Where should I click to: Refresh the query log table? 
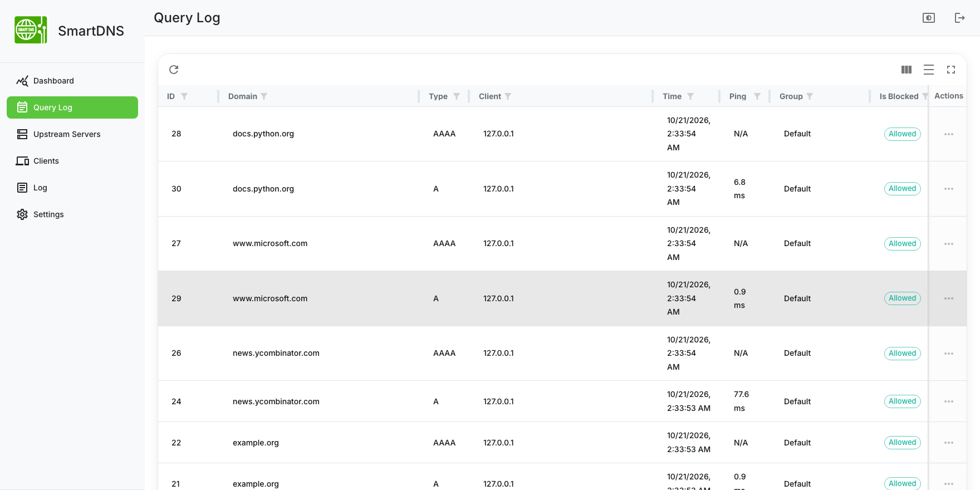pos(174,70)
